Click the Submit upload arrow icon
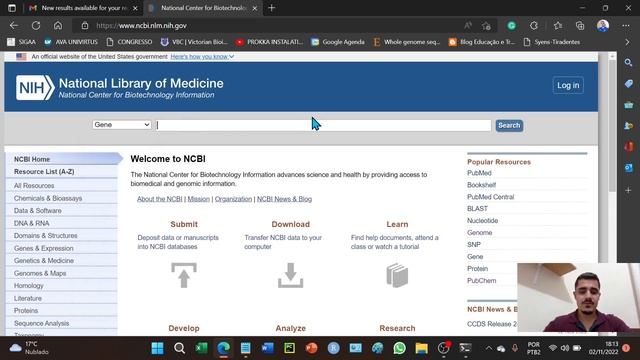The height and width of the screenshot is (360, 640). (x=184, y=275)
